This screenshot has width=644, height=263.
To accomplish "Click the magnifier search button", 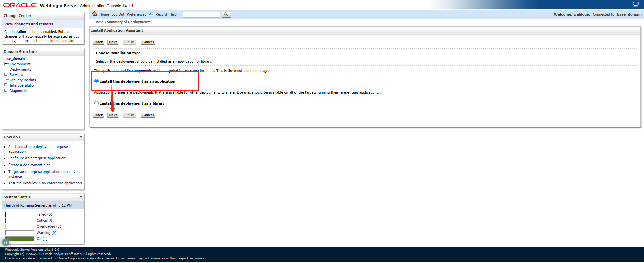I will [x=226, y=14].
